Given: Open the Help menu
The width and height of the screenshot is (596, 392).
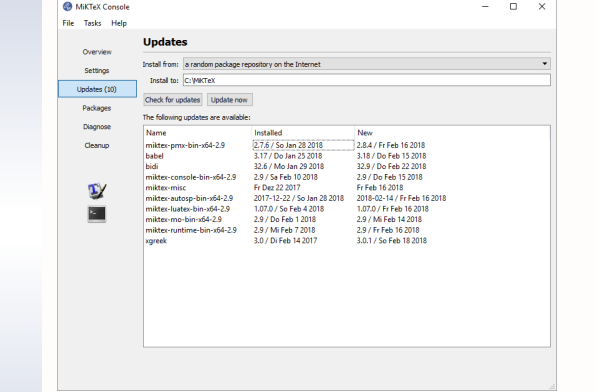Looking at the screenshot, I should pos(119,23).
